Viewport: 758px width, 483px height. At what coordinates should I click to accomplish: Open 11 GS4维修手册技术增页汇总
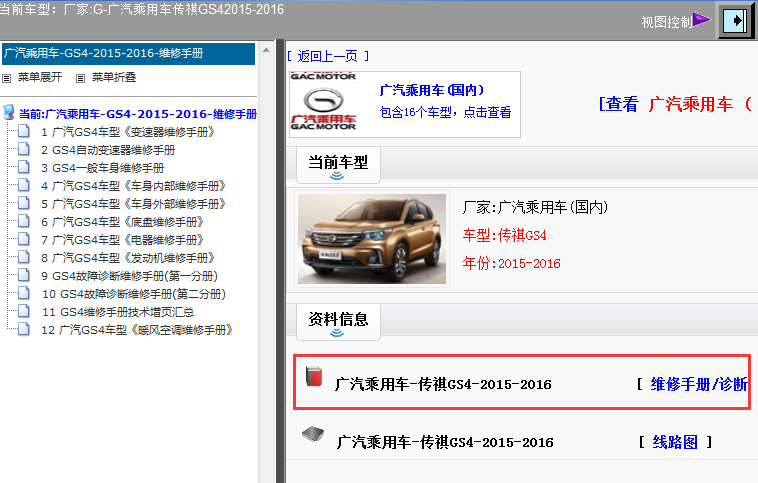pyautogui.click(x=118, y=311)
